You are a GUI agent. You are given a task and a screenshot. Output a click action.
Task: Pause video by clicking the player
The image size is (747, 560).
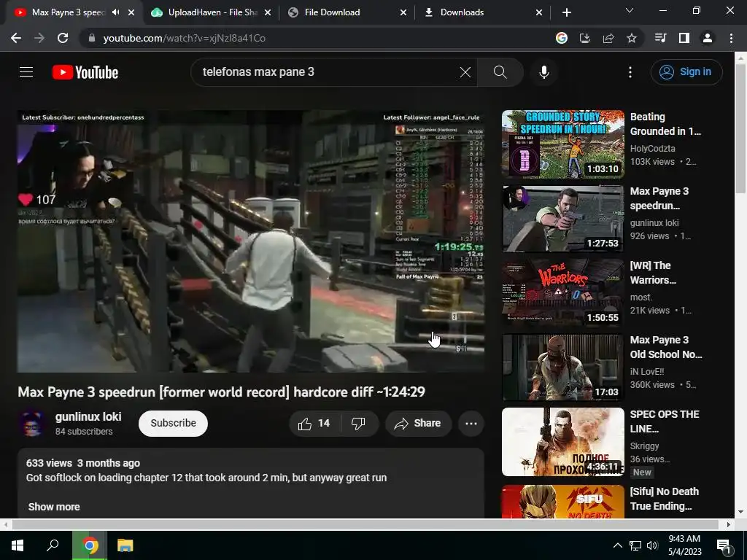pos(251,241)
